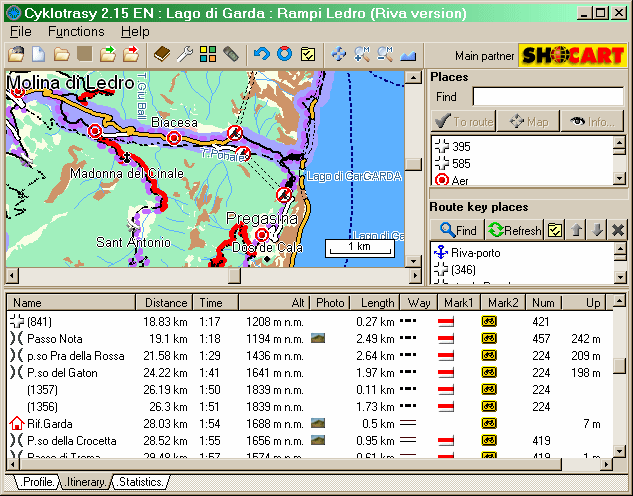The width and height of the screenshot is (633, 496).
Task: Move route key place up with arrow
Action: [x=576, y=230]
